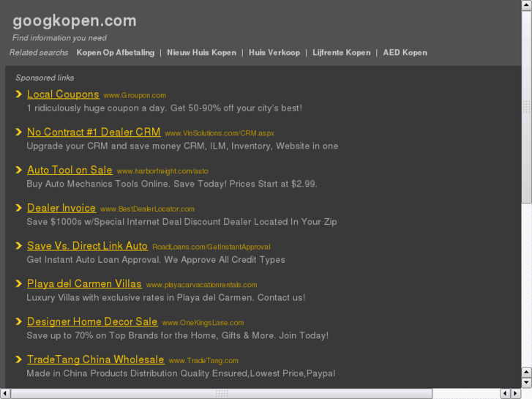The height and width of the screenshot is (399, 532).
Task: Follow the Auto Tool on Sale link
Action: point(70,170)
